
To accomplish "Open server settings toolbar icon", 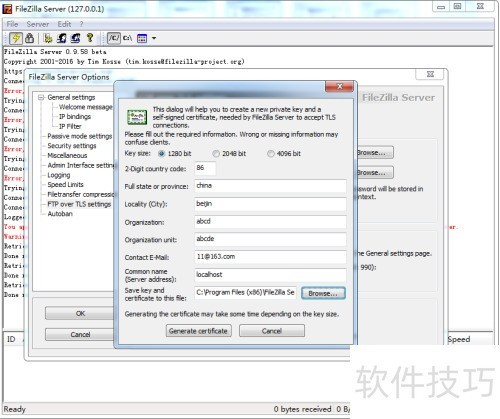I will 48,38.
